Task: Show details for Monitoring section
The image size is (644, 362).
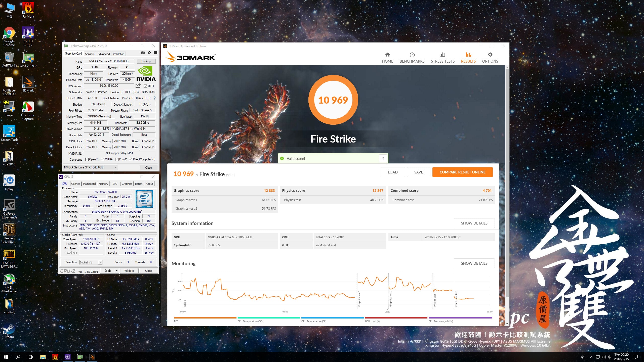Action: tap(474, 263)
